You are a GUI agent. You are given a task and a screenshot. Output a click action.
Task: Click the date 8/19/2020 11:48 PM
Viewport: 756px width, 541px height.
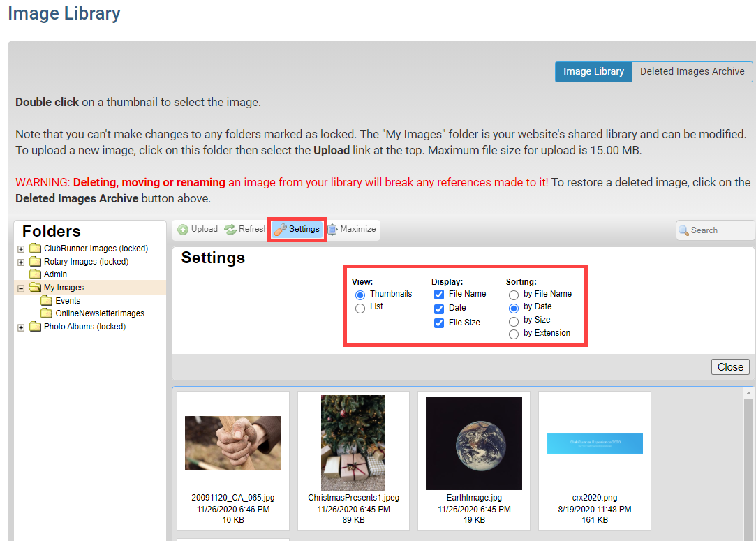coord(595,509)
